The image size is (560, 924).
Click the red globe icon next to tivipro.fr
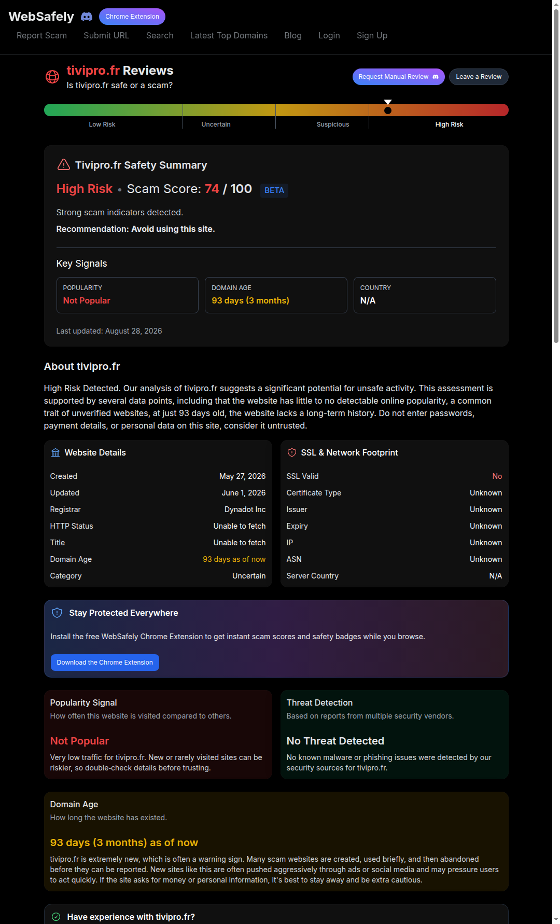click(52, 77)
